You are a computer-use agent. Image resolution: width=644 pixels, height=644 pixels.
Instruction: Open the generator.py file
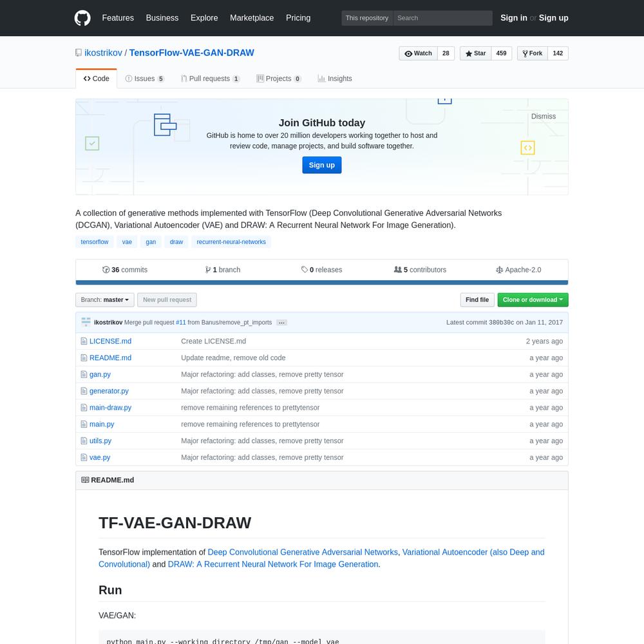[109, 391]
